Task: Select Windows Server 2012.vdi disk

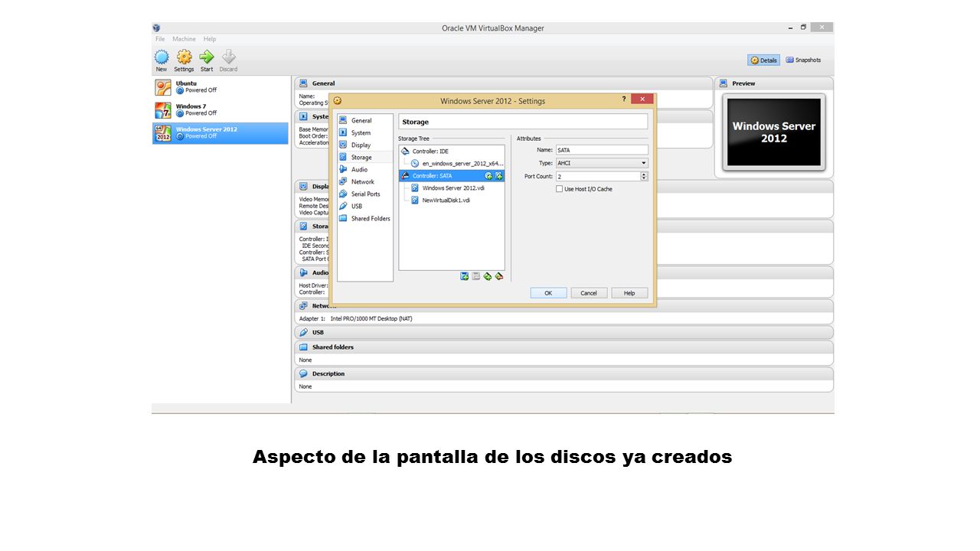Action: pos(452,188)
